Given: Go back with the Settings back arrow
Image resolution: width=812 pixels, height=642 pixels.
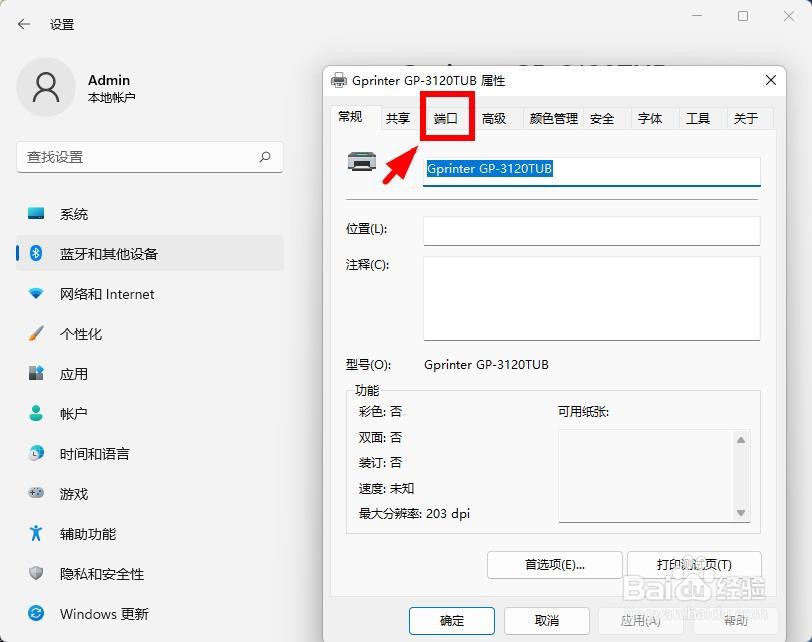Looking at the screenshot, I should pyautogui.click(x=24, y=24).
